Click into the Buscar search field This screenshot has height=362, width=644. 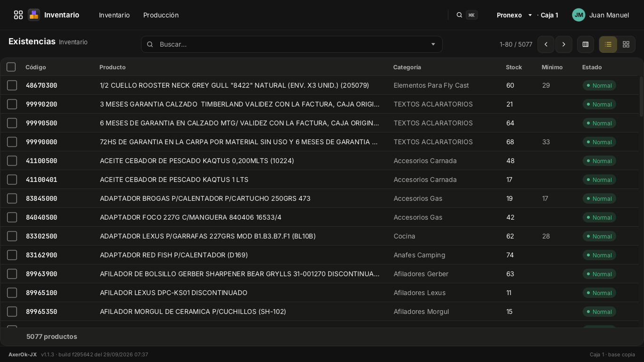291,44
